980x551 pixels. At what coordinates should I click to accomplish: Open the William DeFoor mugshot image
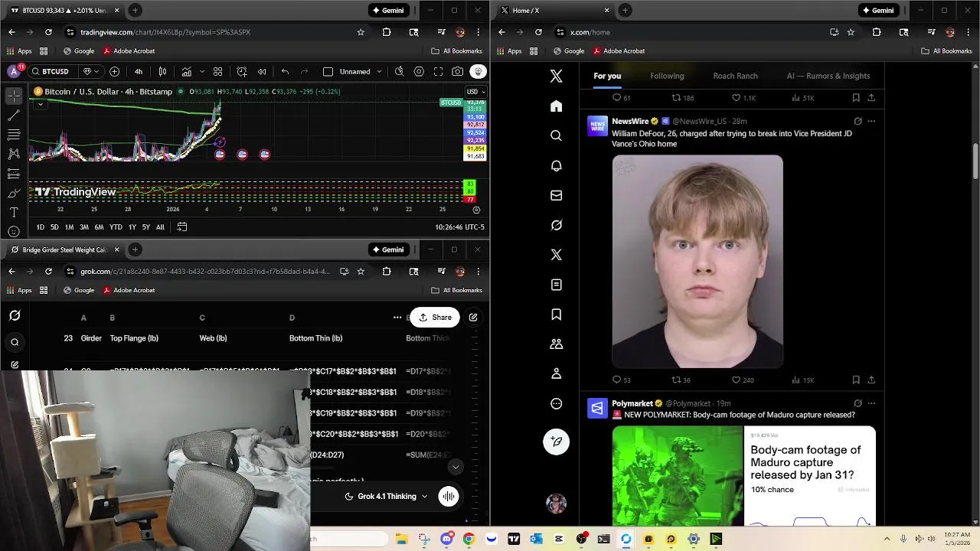[697, 262]
